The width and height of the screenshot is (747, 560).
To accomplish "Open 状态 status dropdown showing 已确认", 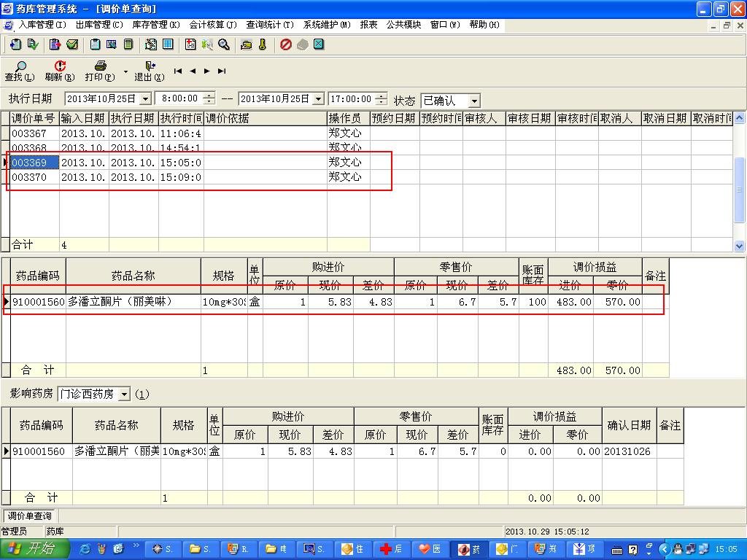I will click(474, 101).
